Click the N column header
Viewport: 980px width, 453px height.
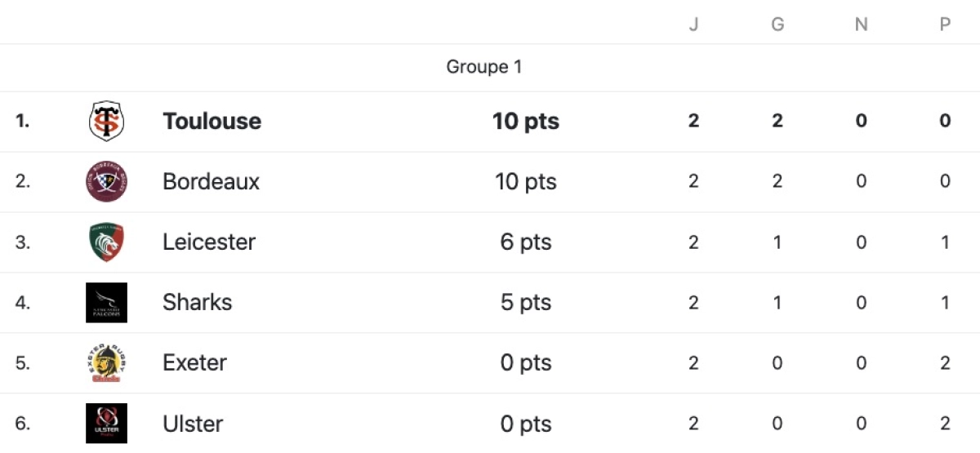tap(861, 24)
